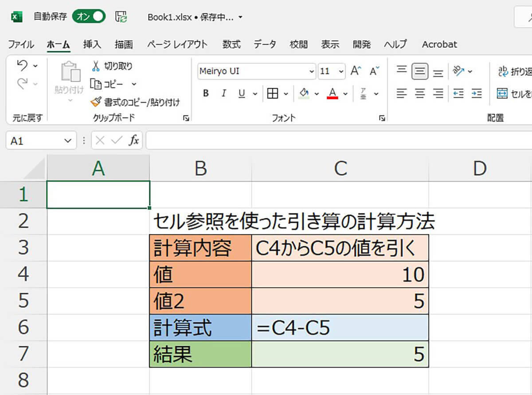Viewport: 532px width, 395px height.
Task: Expand the Name Box dropdown arrow
Action: 67,141
